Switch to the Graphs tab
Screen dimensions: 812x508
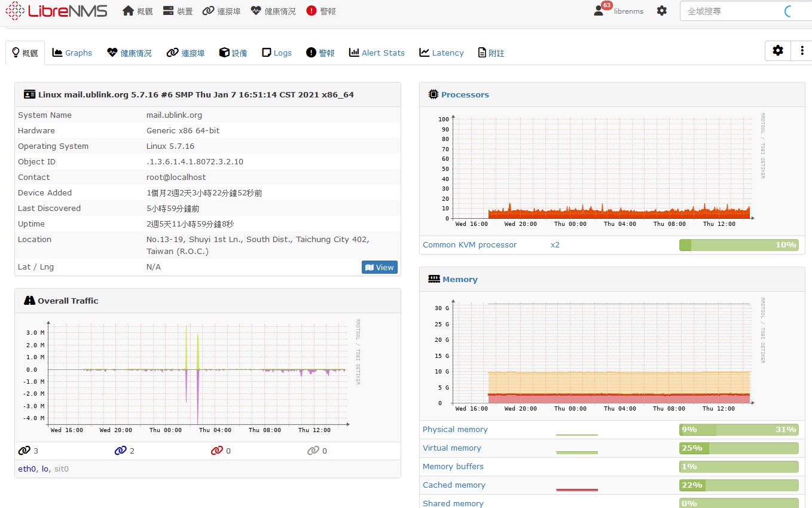tap(72, 53)
